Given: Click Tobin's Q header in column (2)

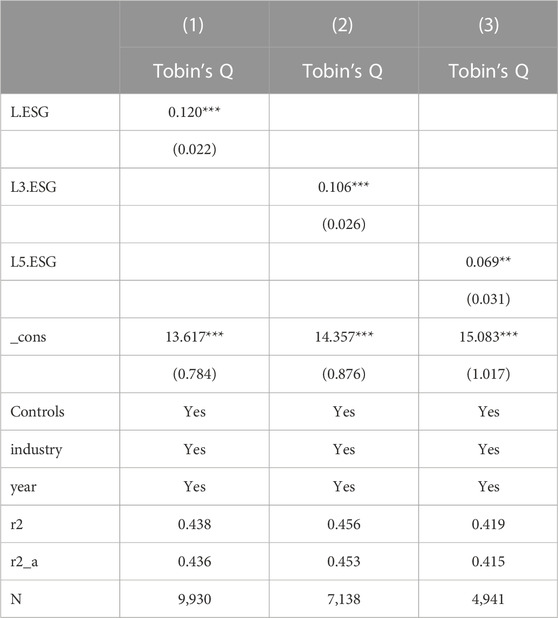Looking at the screenshot, I should 342,71.
